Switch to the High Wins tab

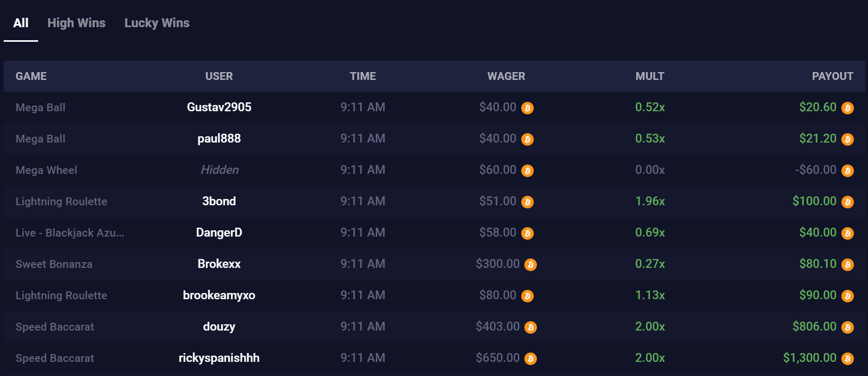point(76,23)
